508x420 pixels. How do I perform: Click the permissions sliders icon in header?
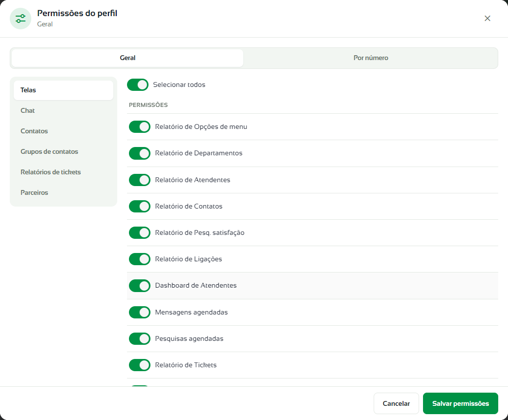[21, 19]
